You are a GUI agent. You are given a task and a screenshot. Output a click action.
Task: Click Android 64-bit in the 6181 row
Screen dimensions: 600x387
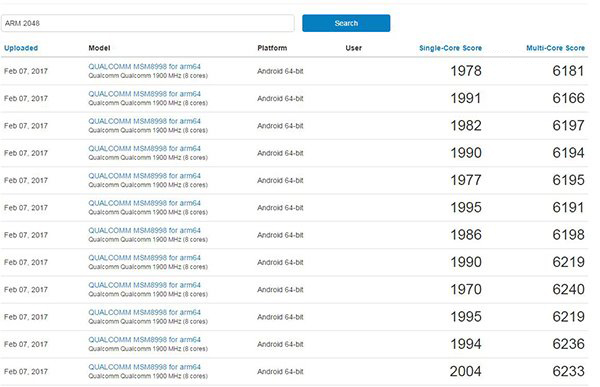pyautogui.click(x=280, y=71)
